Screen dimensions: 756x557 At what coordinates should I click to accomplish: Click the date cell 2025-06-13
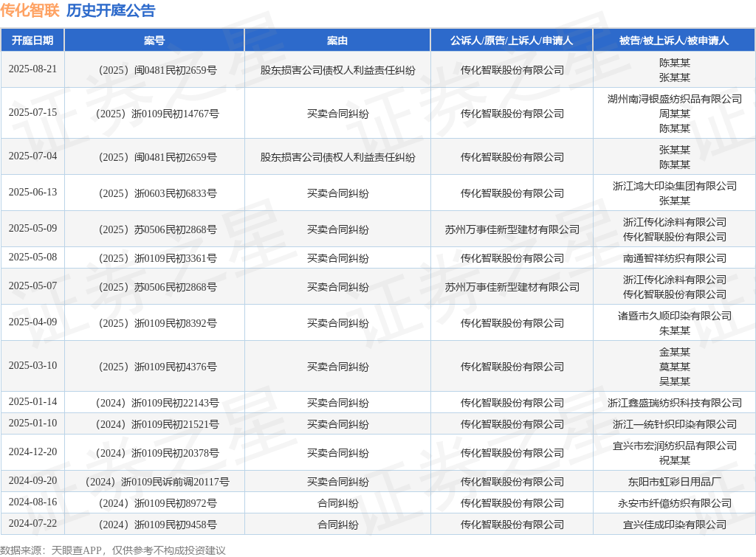[32, 193]
